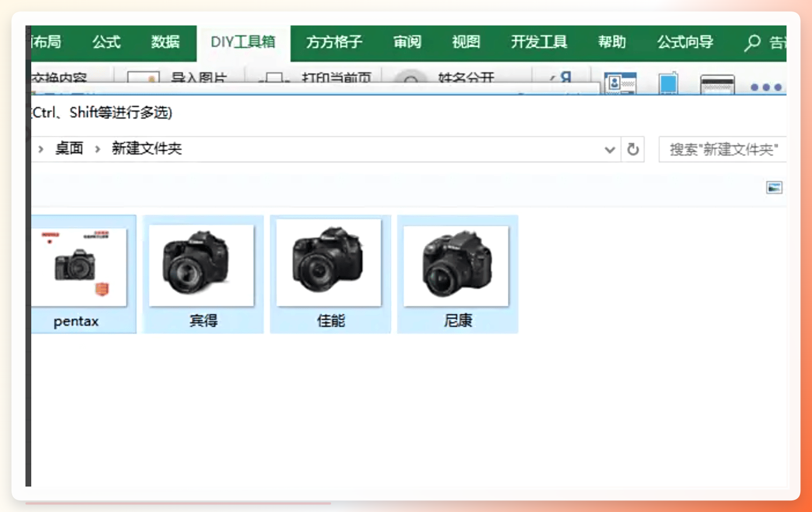
Task: Click the search magnifier icon in ribbon
Action: pos(752,43)
